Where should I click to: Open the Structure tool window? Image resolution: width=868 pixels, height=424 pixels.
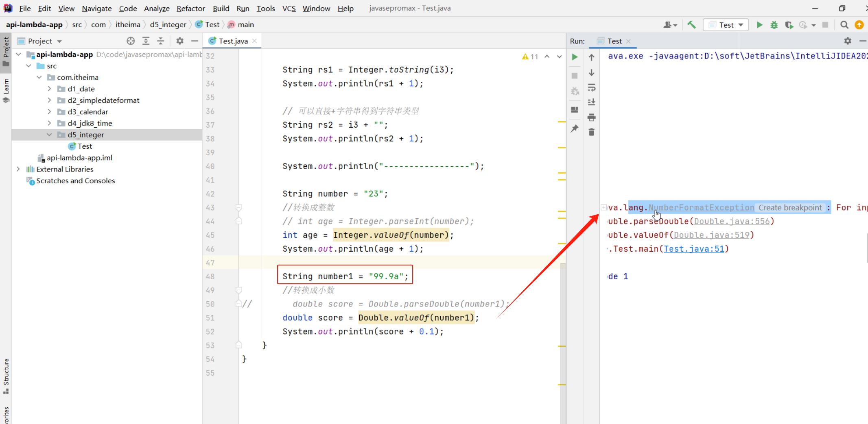click(6, 376)
